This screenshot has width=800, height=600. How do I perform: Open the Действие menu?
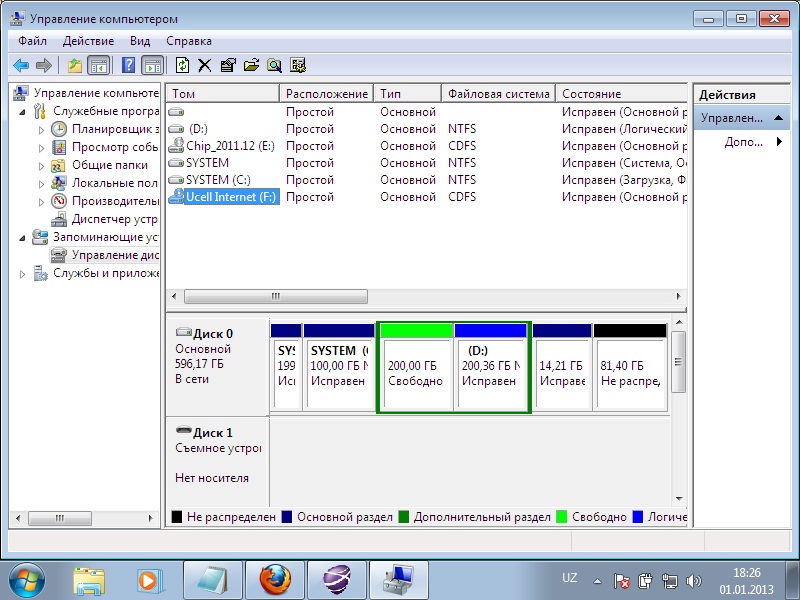click(88, 41)
